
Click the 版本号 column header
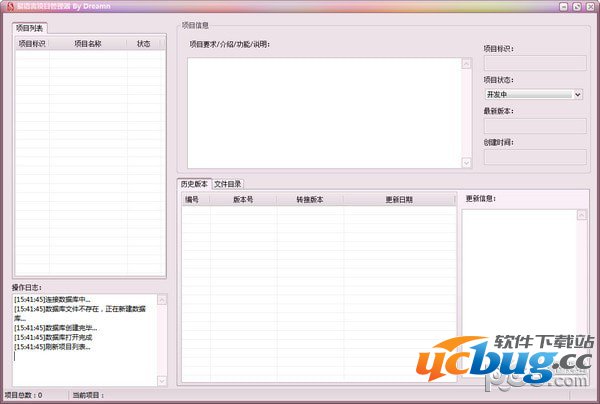click(243, 199)
